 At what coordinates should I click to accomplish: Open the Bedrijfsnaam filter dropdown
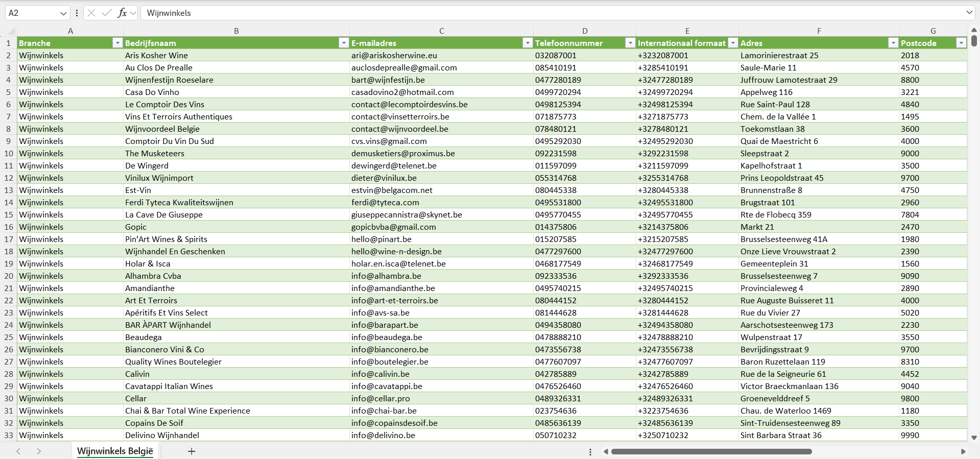pyautogui.click(x=344, y=43)
